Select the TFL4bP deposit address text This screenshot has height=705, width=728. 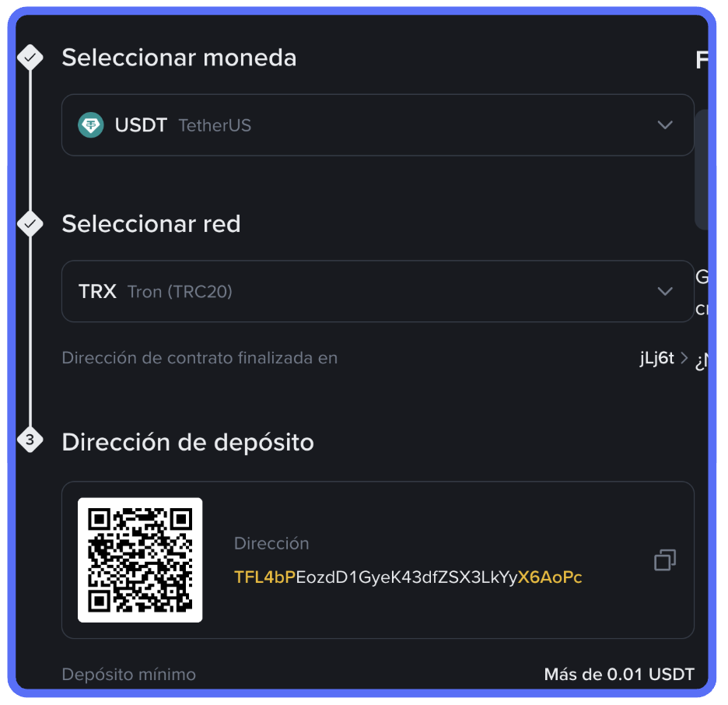click(x=408, y=577)
